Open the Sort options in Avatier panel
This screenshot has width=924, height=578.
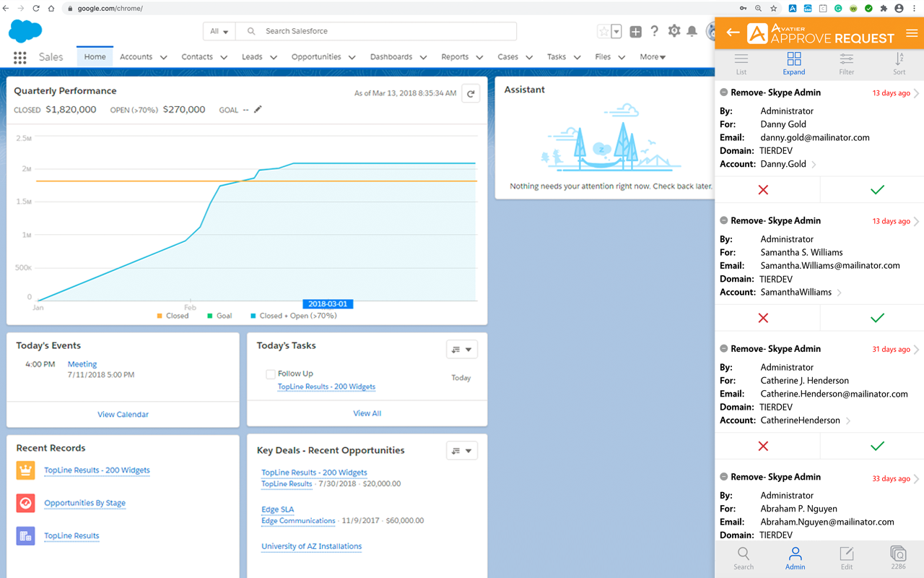click(x=899, y=64)
